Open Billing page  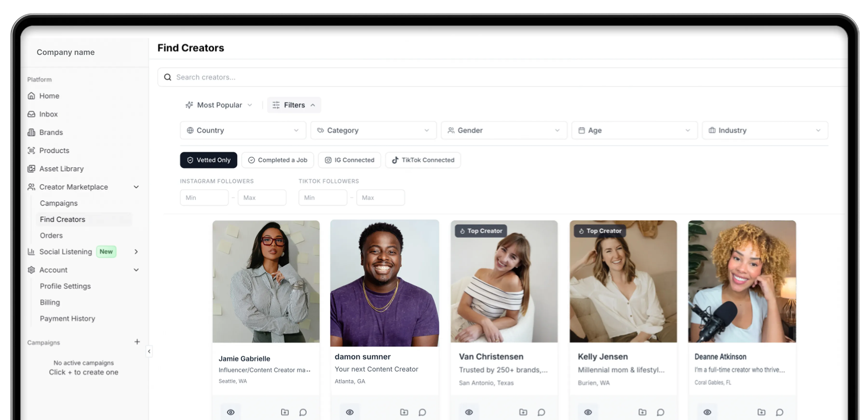coord(50,302)
